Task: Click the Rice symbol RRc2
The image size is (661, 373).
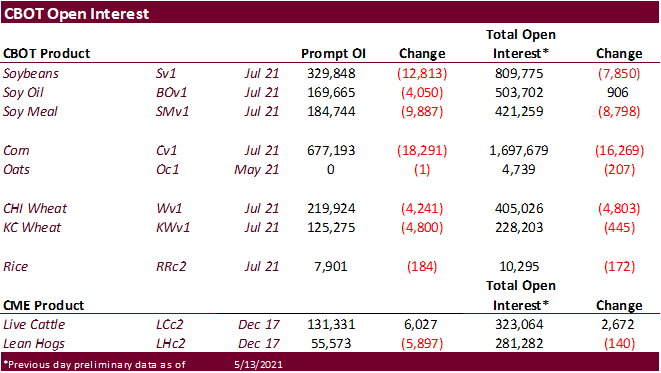Action: tap(171, 266)
